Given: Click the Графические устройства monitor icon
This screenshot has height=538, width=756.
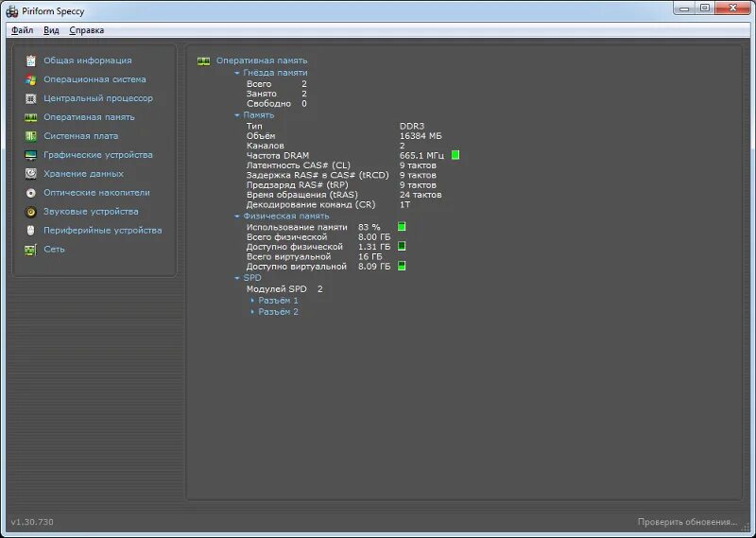Looking at the screenshot, I should coord(31,155).
